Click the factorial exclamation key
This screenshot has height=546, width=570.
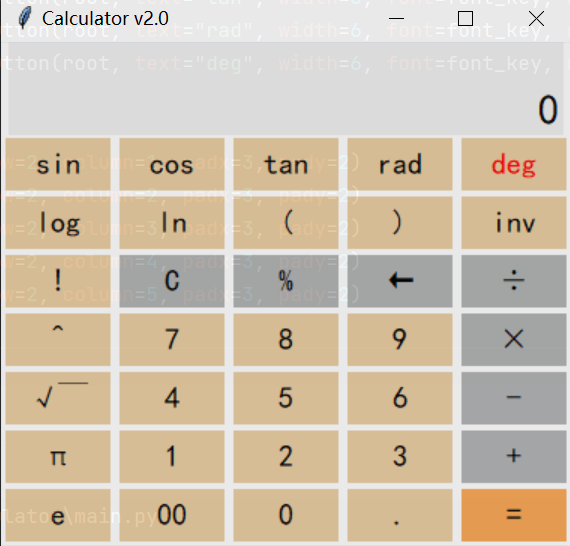tap(58, 281)
